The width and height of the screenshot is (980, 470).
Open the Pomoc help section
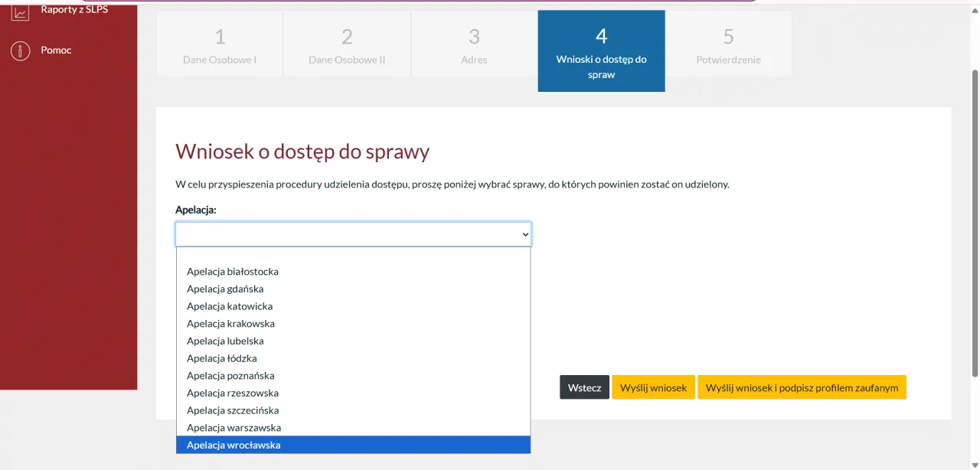[54, 50]
